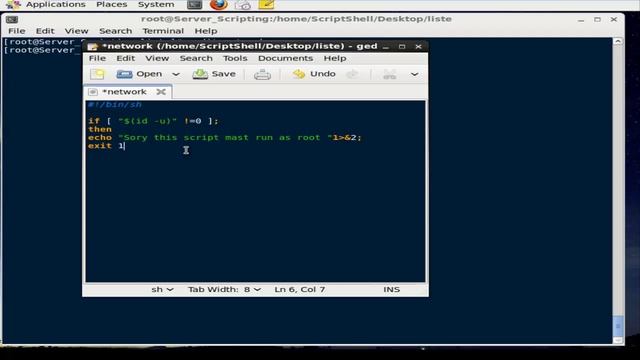The height and width of the screenshot is (360, 640).
Task: Open the terminal window View menu
Action: tap(76, 31)
